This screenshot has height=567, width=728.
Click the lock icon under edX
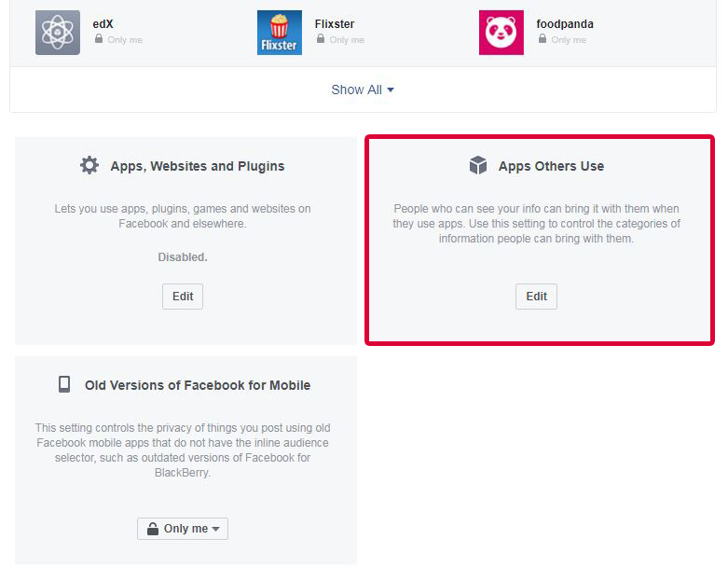(99, 39)
